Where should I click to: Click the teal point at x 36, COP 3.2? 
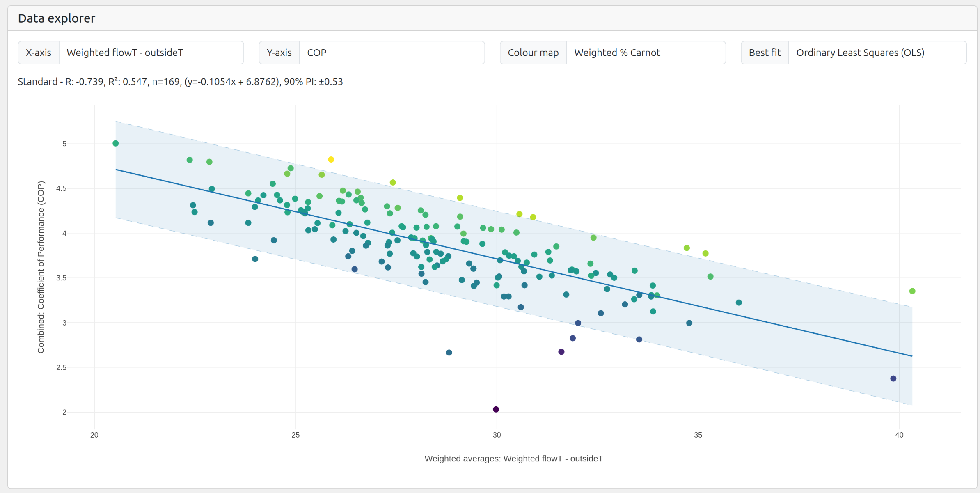click(x=739, y=303)
